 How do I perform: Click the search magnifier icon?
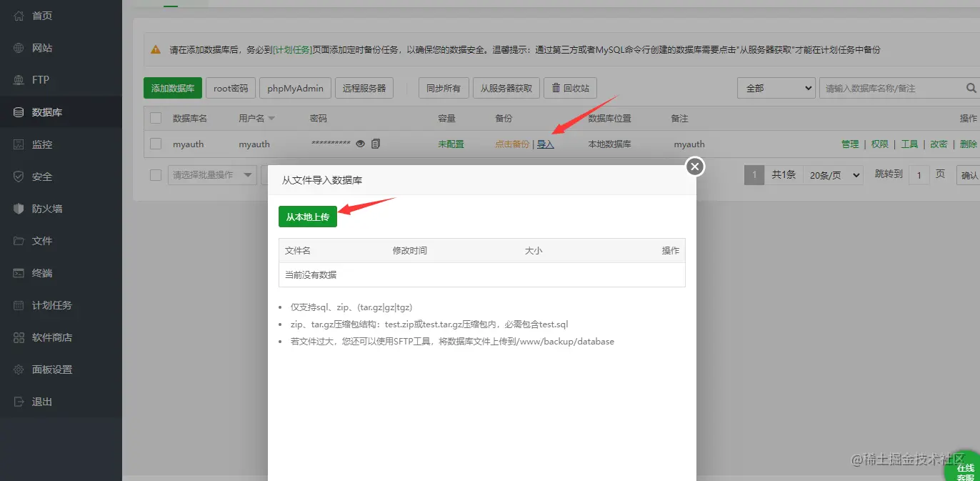(971, 88)
